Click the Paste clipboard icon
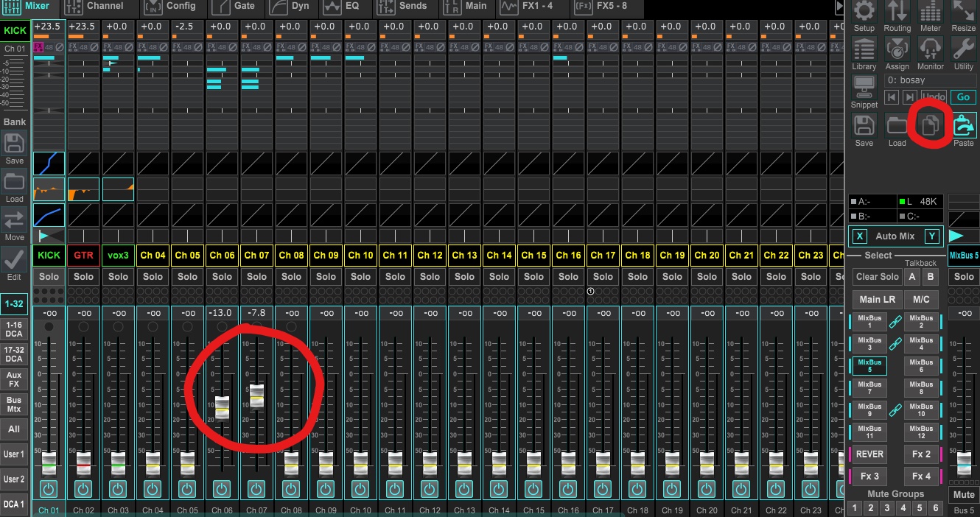980x517 pixels. 964,125
